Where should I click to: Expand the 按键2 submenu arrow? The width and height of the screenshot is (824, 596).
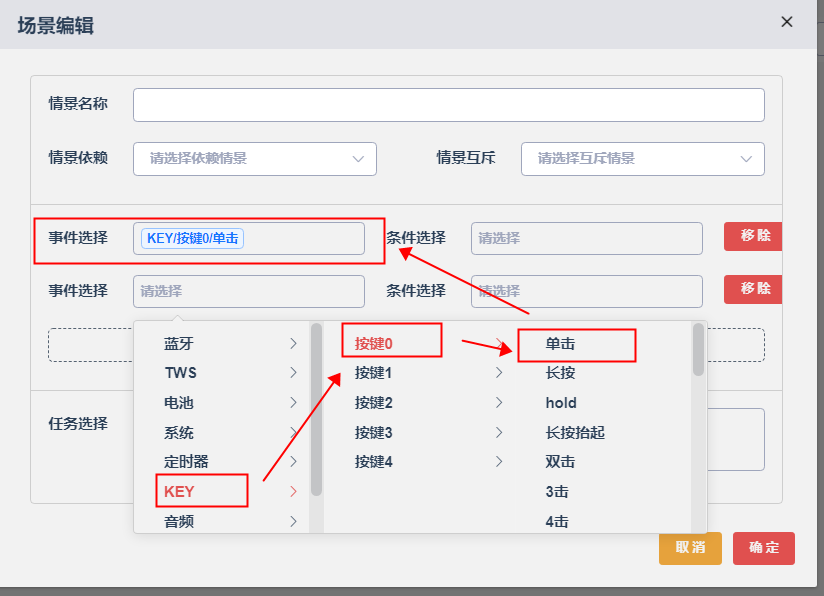click(x=499, y=403)
